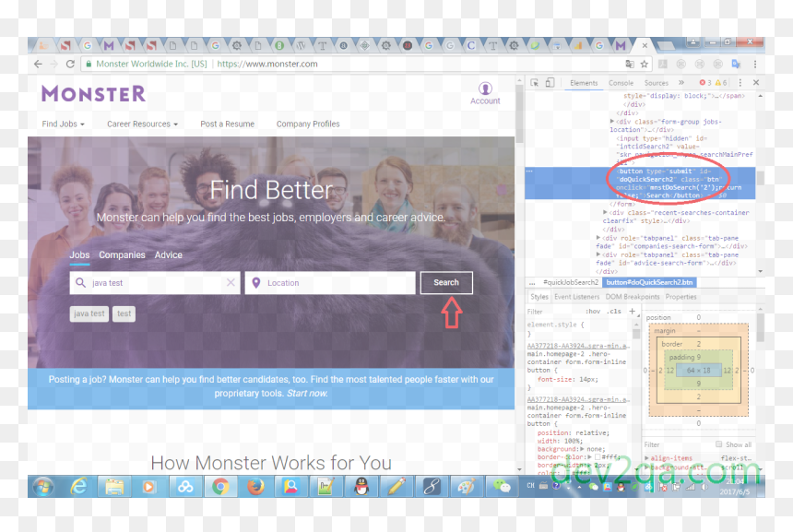Click the yellow warning count indicator
This screenshot has height=532, width=793.
click(x=721, y=82)
